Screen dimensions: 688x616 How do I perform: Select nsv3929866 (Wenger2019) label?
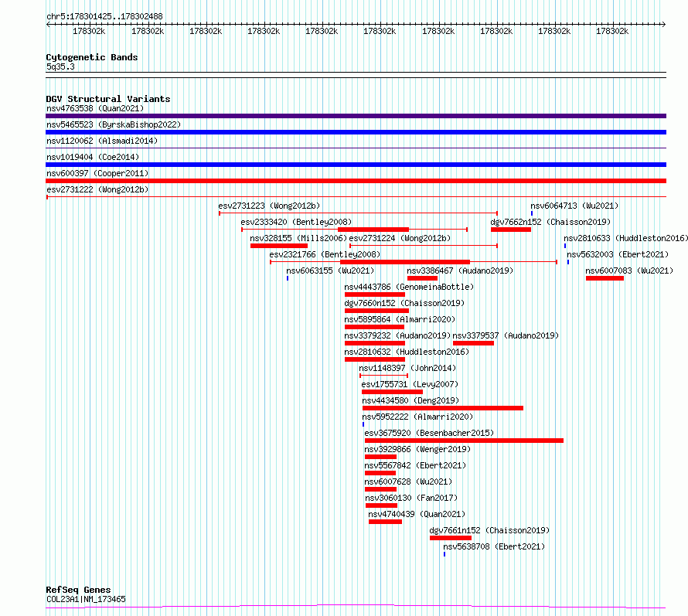tap(417, 449)
